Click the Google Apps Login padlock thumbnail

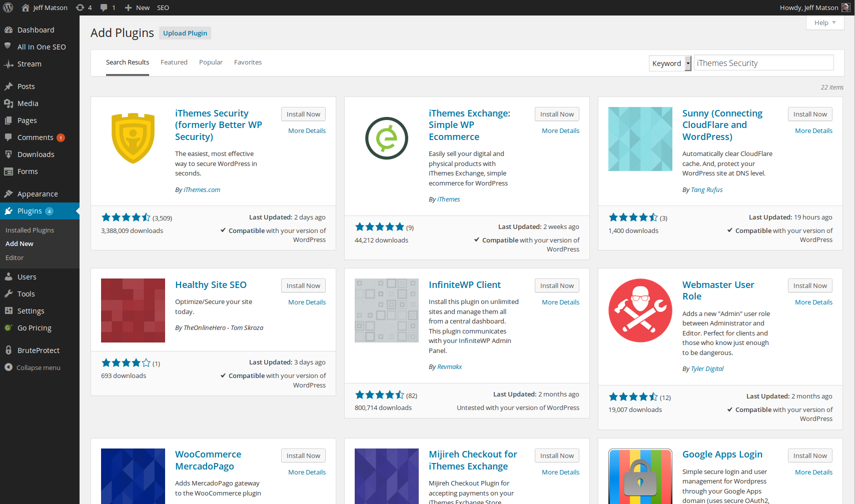pos(640,476)
